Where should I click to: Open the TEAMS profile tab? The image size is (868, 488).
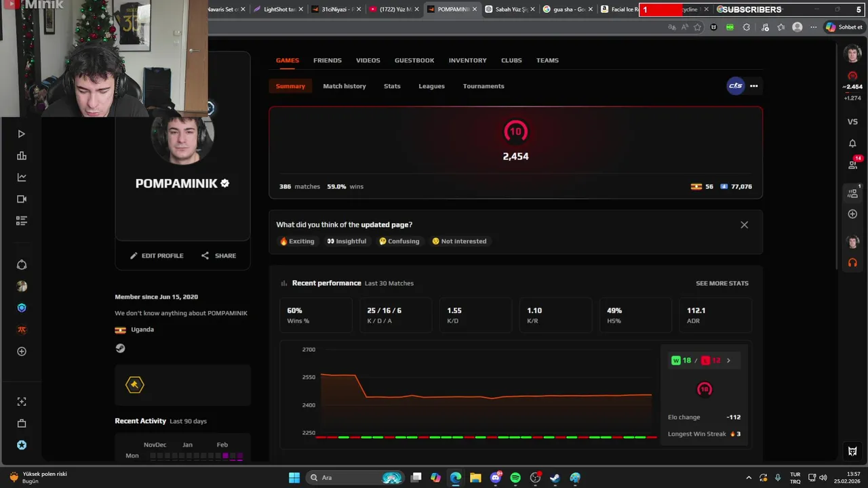tap(547, 60)
